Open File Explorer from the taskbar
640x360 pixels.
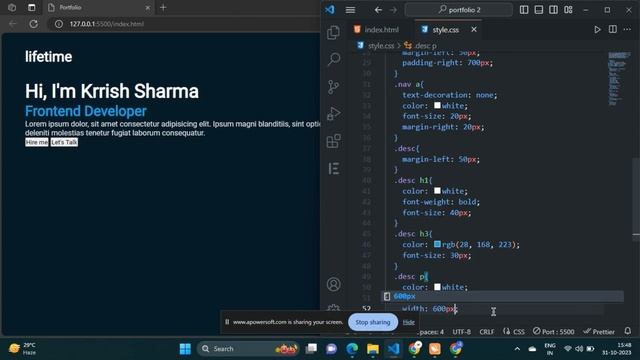pyautogui.click(x=373, y=349)
